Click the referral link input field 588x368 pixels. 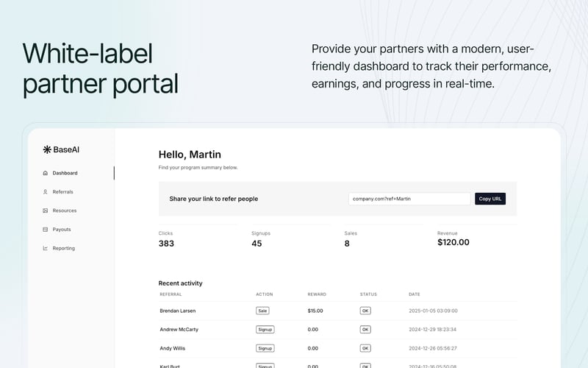point(409,199)
